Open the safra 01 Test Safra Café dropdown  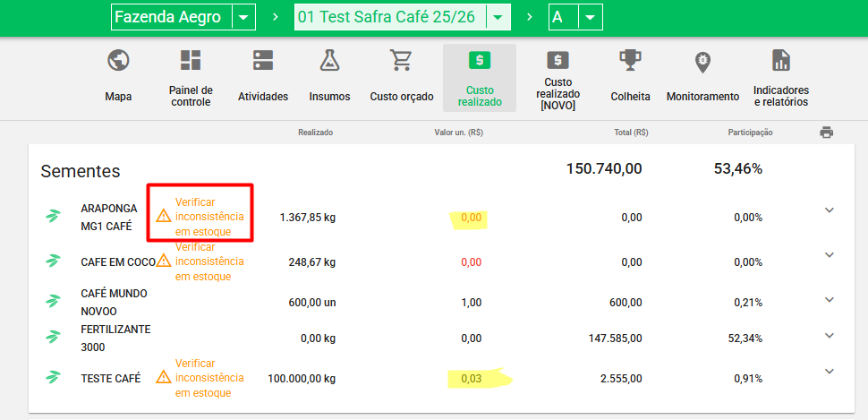[x=498, y=18]
